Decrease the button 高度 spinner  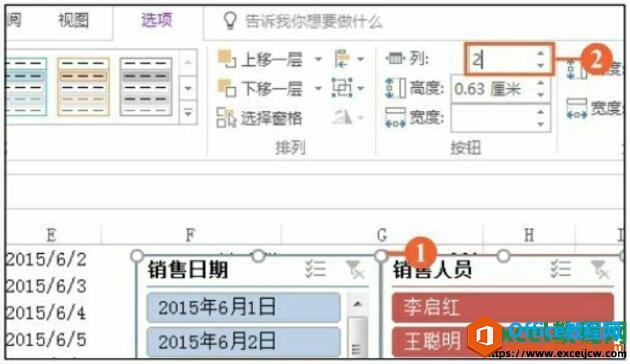click(541, 95)
